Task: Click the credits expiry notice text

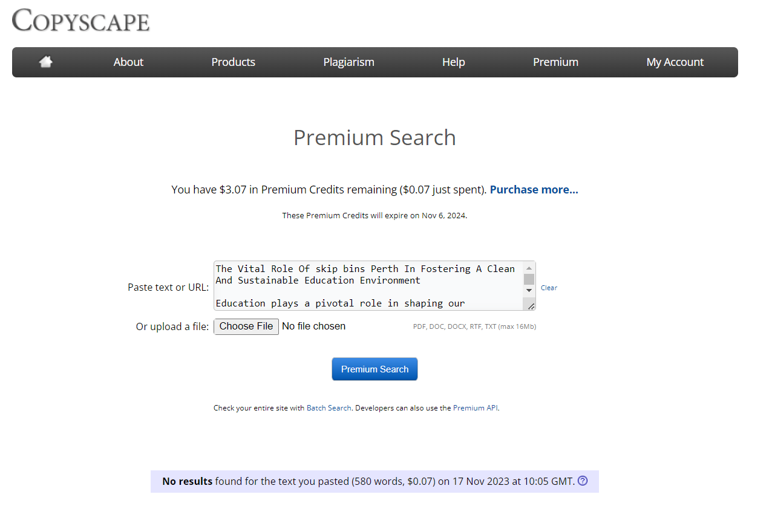Action: [375, 215]
